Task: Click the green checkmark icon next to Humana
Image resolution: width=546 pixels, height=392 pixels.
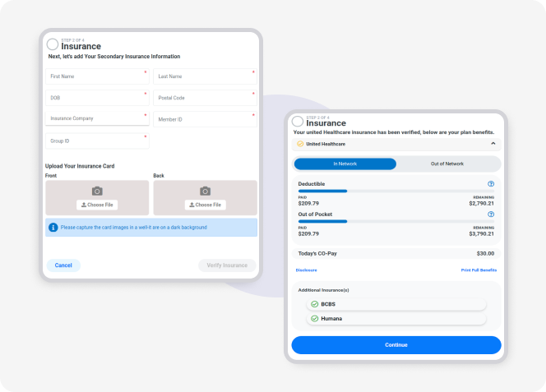Action: point(314,318)
